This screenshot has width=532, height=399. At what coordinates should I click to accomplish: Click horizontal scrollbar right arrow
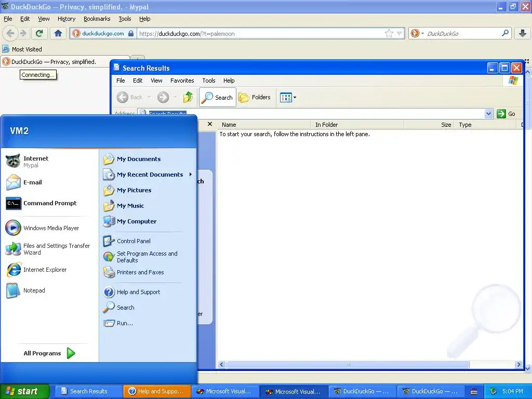(518, 364)
